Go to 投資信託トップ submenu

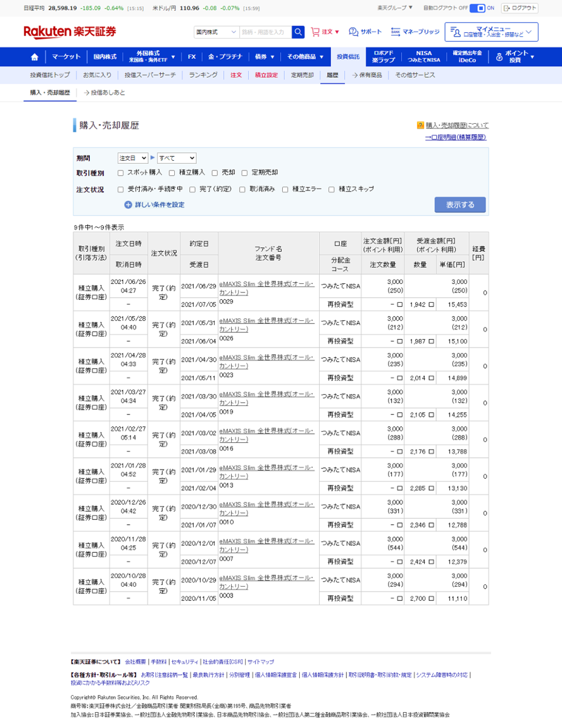coord(50,75)
